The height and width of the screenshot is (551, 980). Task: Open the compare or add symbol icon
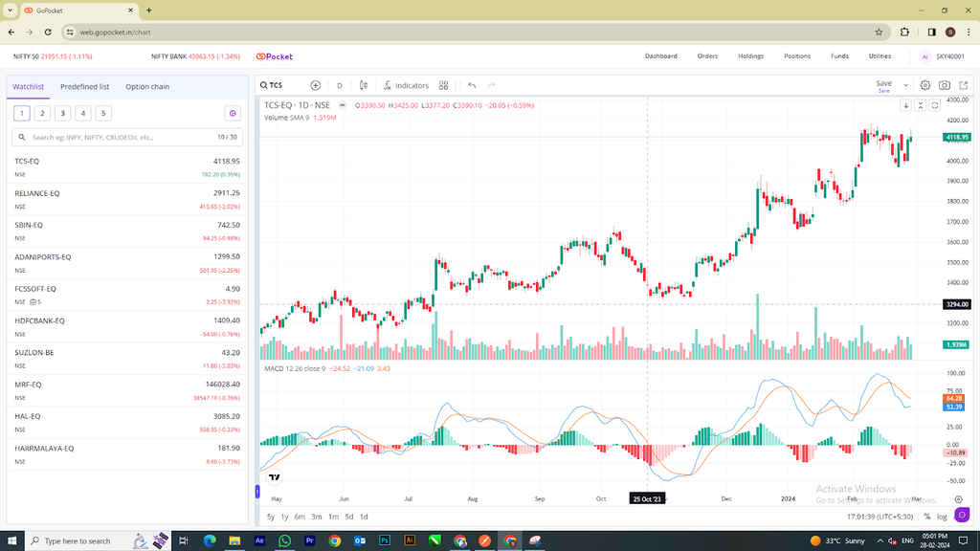(x=316, y=85)
